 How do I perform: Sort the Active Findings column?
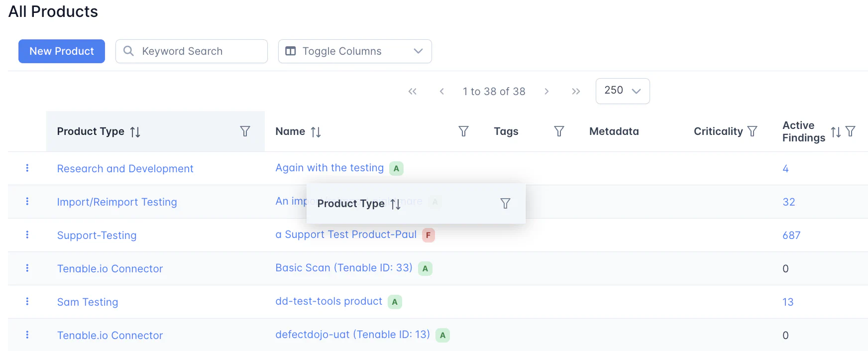point(836,132)
